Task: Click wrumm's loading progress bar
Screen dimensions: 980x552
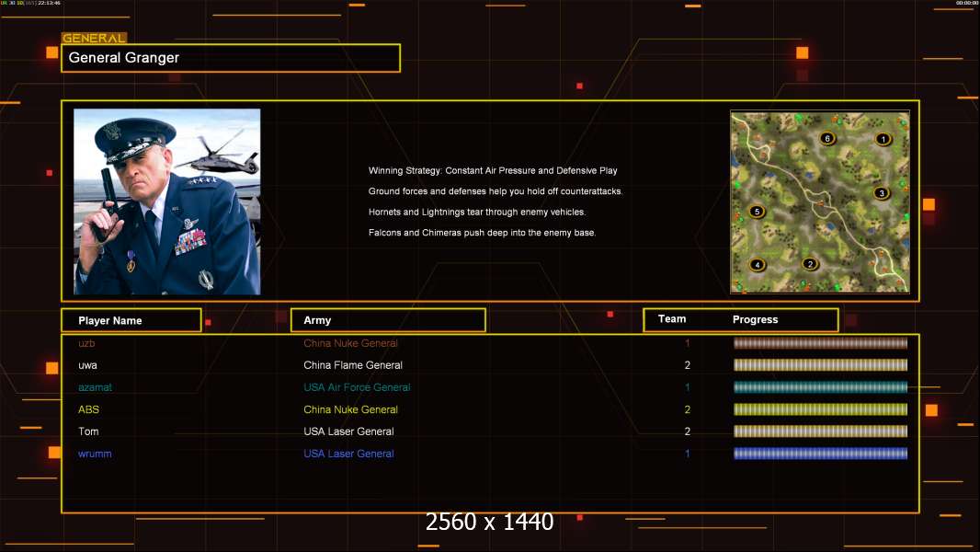Action: [820, 454]
